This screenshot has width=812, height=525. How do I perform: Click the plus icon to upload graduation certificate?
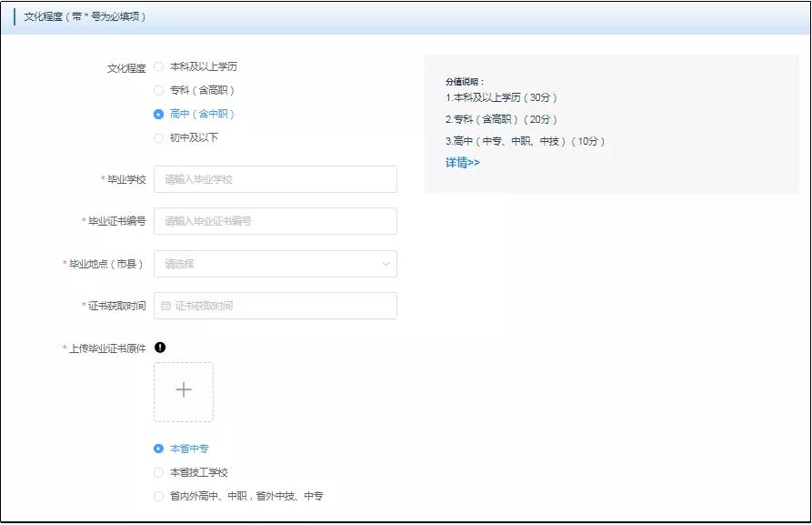click(x=184, y=389)
